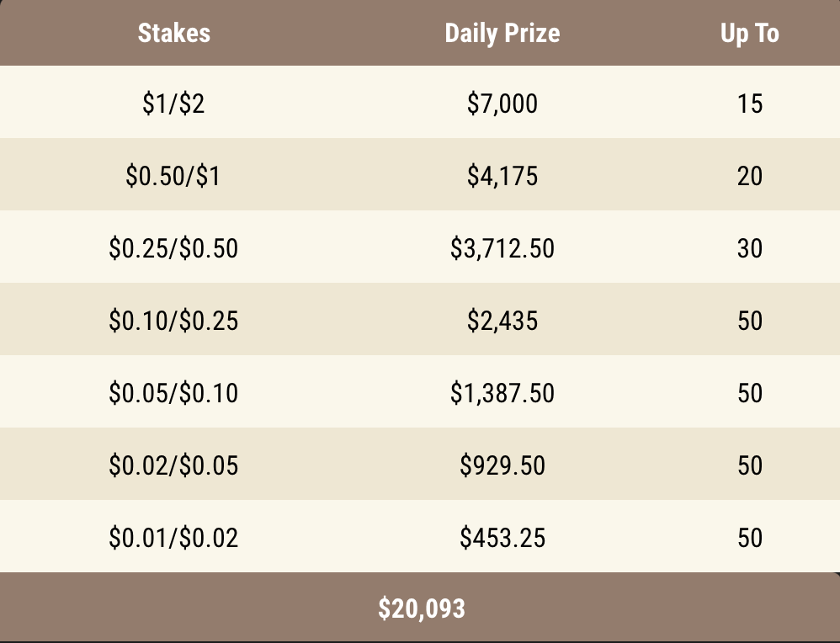Click the $20,093 total in footer
The image size is (840, 643).
(x=421, y=608)
